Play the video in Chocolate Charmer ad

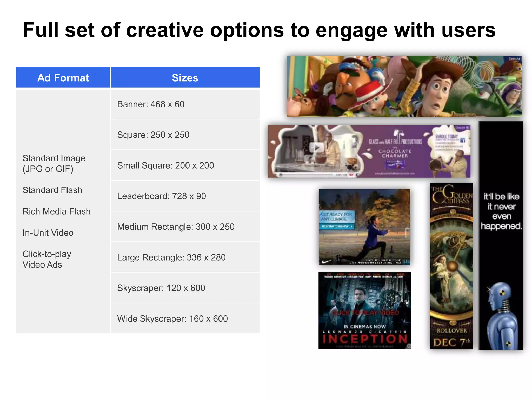pos(317,148)
